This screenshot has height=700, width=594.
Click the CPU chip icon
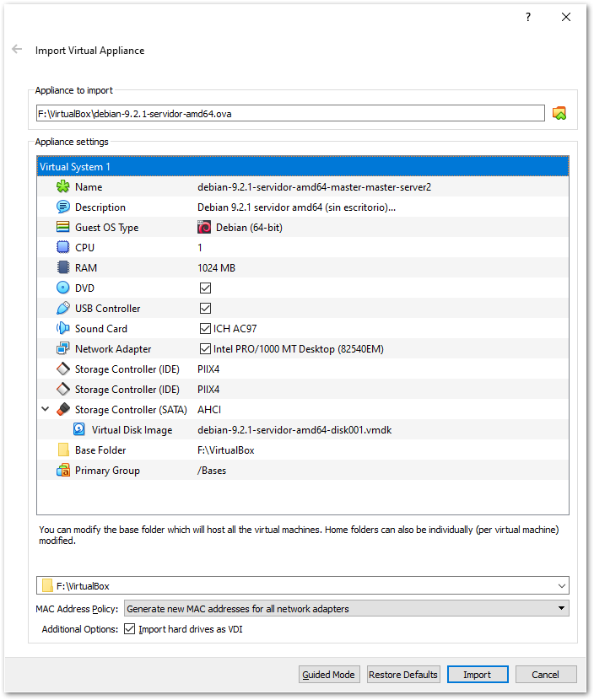point(63,247)
